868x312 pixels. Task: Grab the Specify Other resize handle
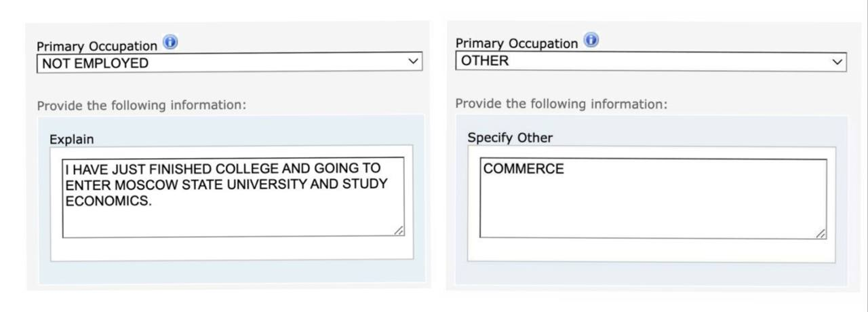coord(821,233)
